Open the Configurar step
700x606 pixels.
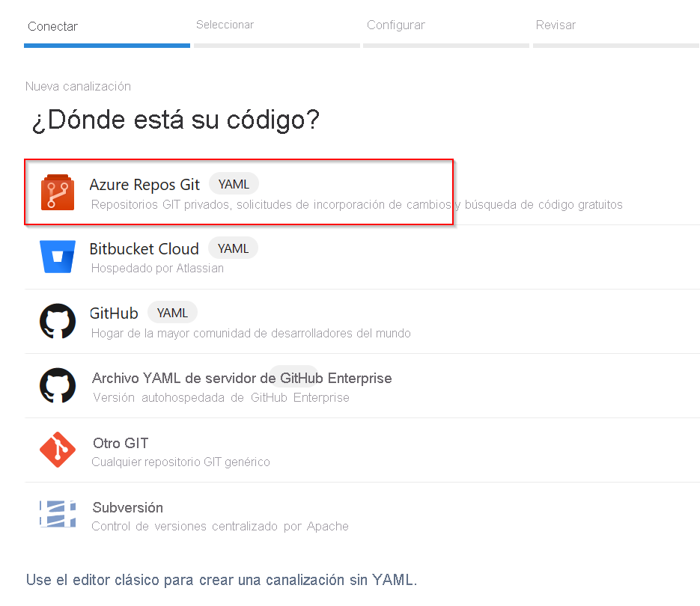(x=396, y=24)
